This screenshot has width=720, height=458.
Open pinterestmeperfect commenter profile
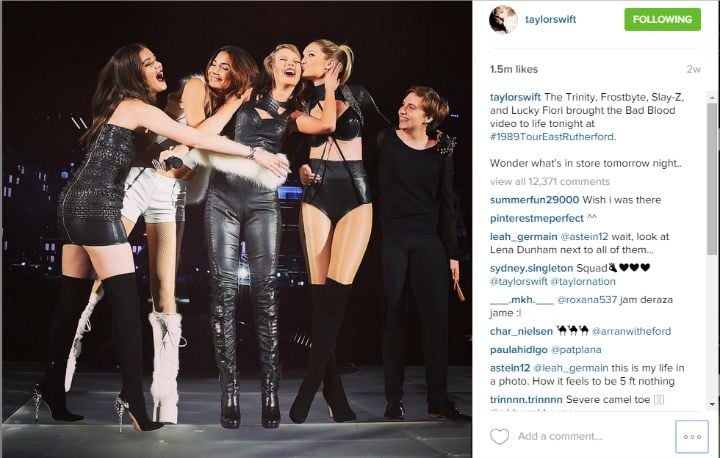[x=537, y=218]
